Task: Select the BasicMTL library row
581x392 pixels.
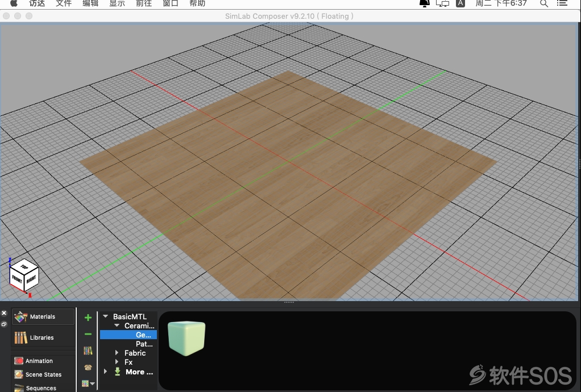Action: tap(128, 316)
